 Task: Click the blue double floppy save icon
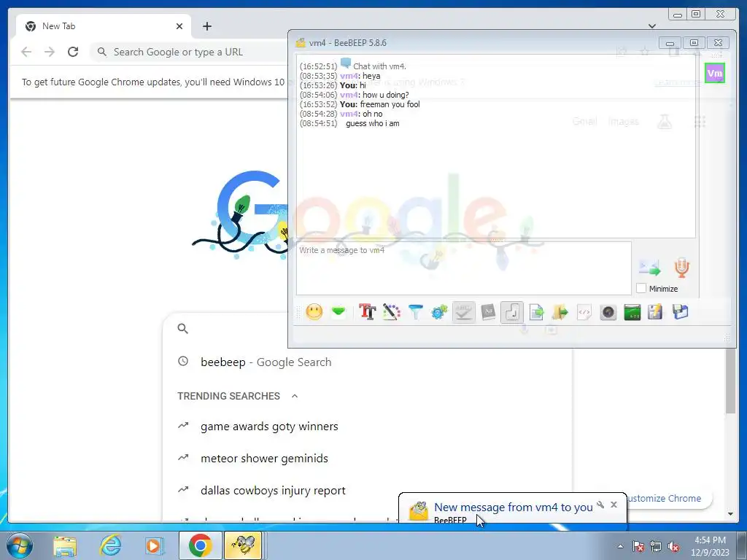[x=681, y=312]
